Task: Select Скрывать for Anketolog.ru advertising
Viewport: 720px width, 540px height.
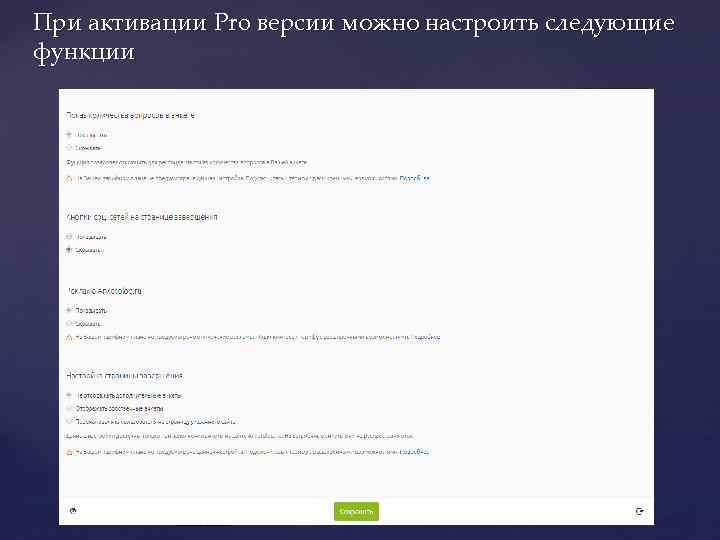Action: [69, 324]
